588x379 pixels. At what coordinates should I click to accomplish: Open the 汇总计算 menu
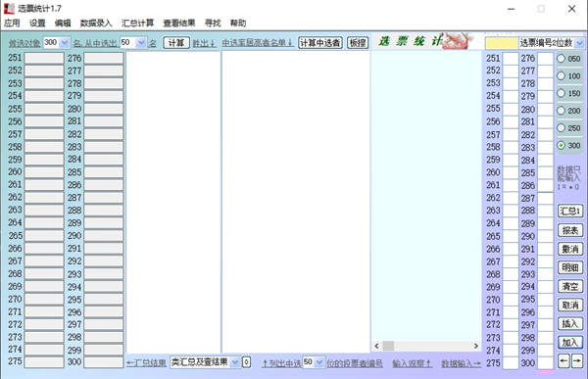(137, 24)
